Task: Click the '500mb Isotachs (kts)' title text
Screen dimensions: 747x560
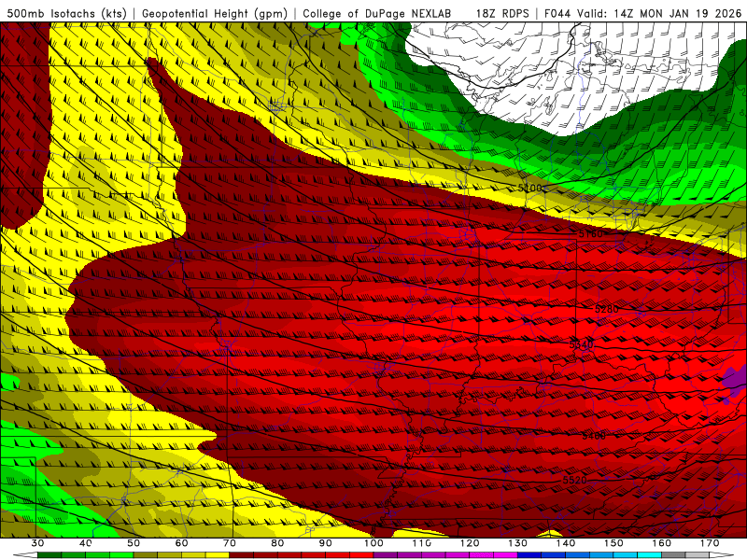Action: point(66,13)
